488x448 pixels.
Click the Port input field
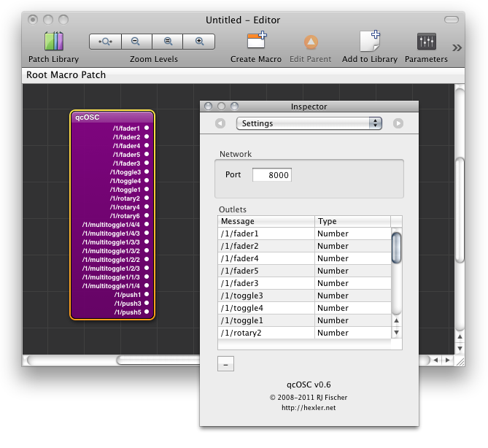pos(271,175)
